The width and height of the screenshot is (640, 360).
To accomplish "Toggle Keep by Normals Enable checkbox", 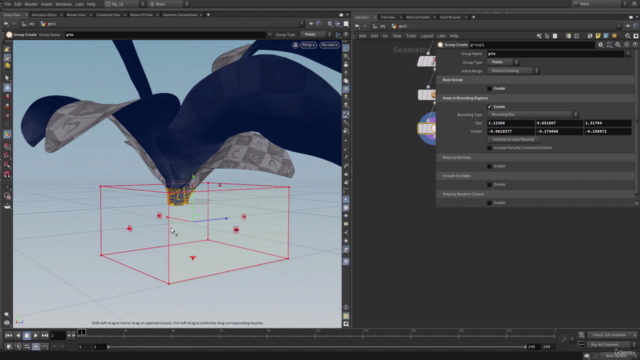I will click(x=489, y=166).
